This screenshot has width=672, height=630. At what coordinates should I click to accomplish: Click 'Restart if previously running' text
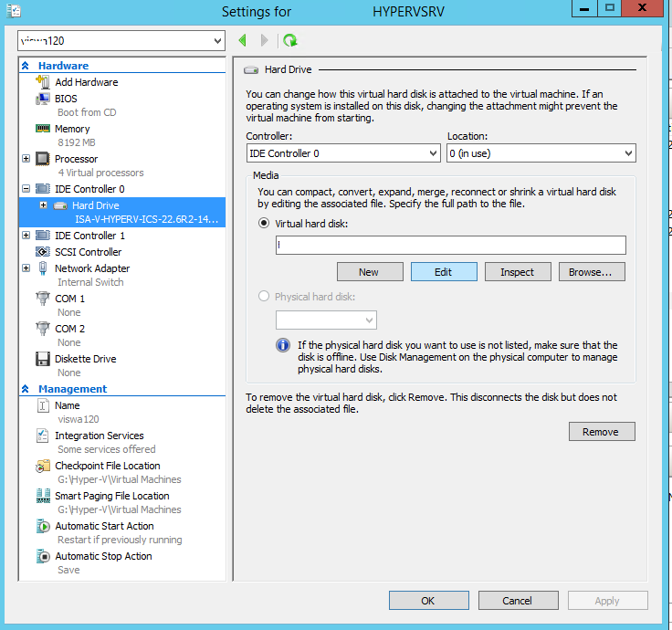tap(120, 540)
